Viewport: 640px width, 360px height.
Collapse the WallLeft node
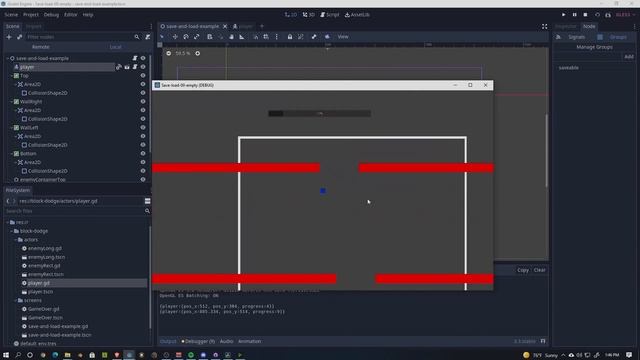pos(11,127)
